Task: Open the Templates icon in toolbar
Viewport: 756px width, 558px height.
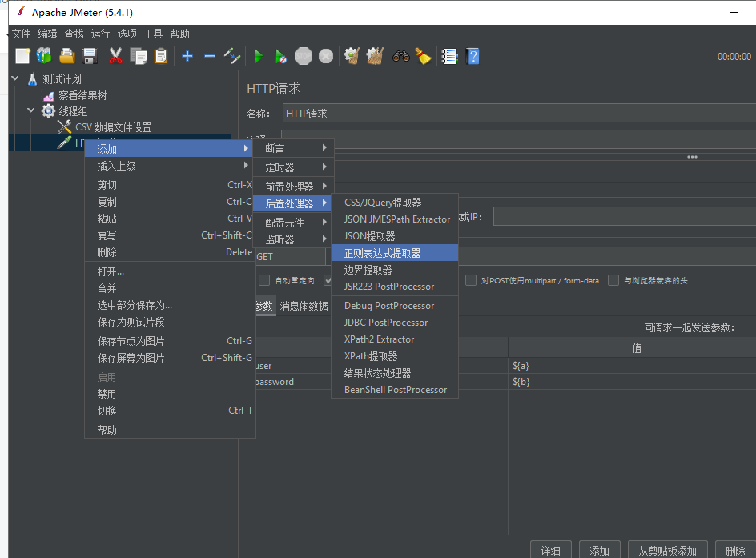Action: (44, 56)
